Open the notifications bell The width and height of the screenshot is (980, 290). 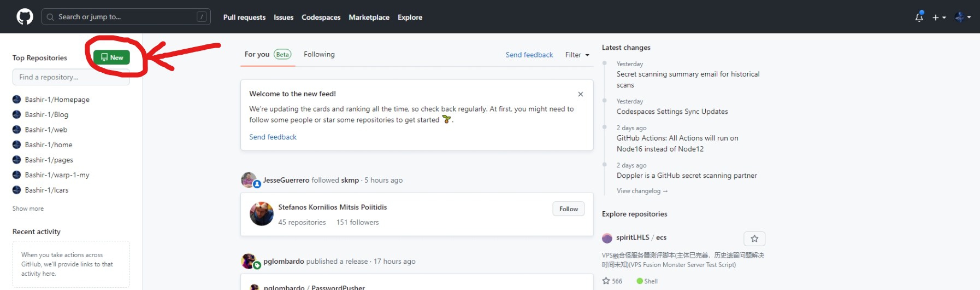[919, 17]
